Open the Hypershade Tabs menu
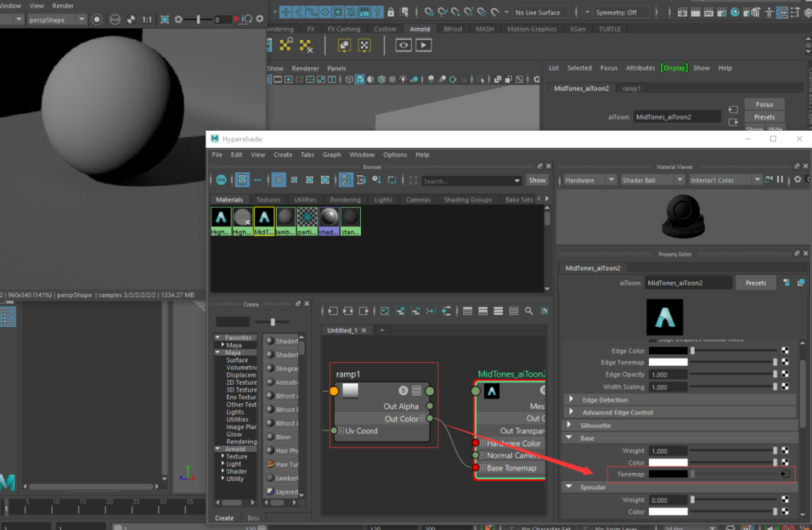The image size is (812, 530). click(307, 155)
